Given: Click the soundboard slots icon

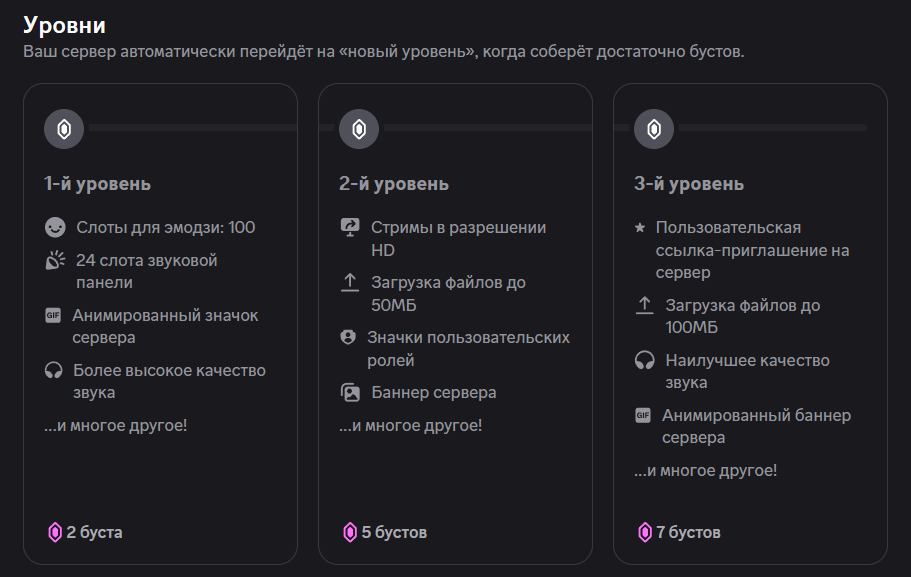Looking at the screenshot, I should click(54, 261).
